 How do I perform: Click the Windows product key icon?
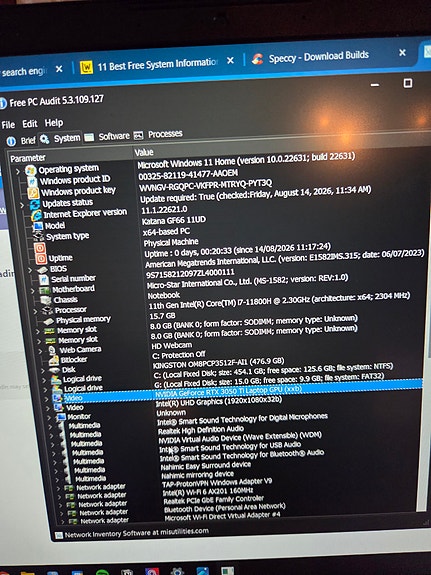click(33, 193)
